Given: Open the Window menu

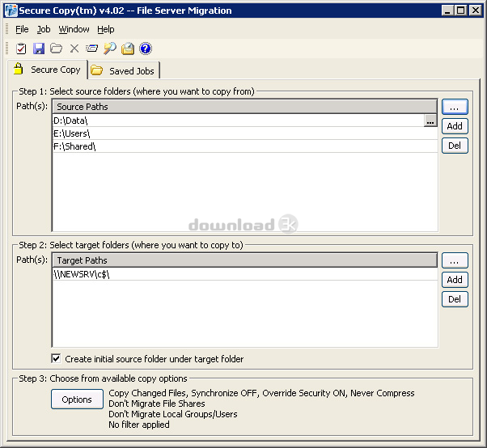Looking at the screenshot, I should pos(74,29).
